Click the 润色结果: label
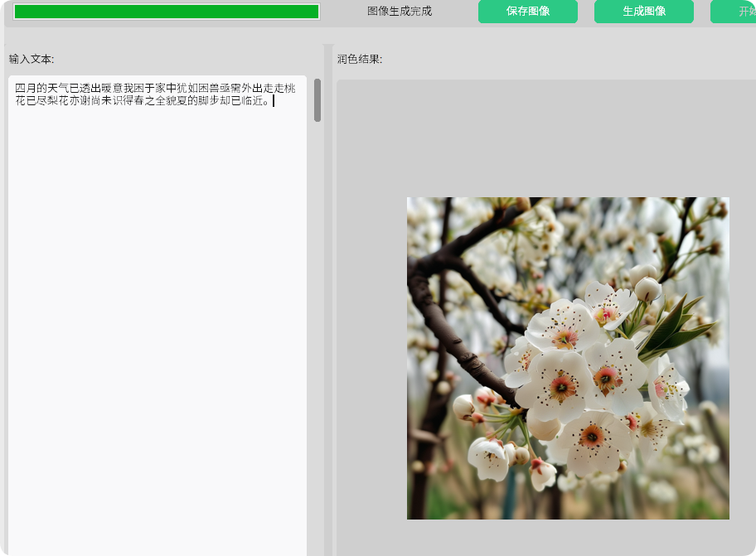Image resolution: width=756 pixels, height=556 pixels. pyautogui.click(x=360, y=59)
